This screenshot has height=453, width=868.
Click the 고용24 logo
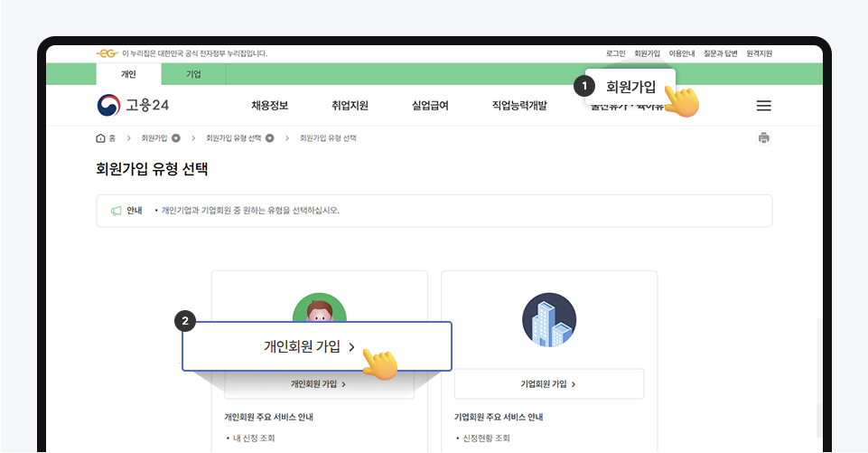click(x=133, y=105)
